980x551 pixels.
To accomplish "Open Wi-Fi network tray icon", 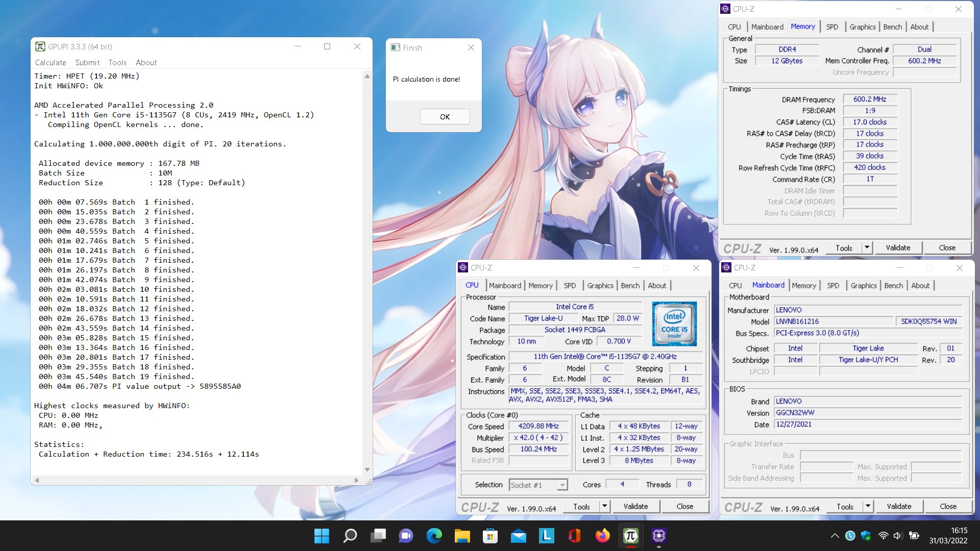I will (883, 536).
